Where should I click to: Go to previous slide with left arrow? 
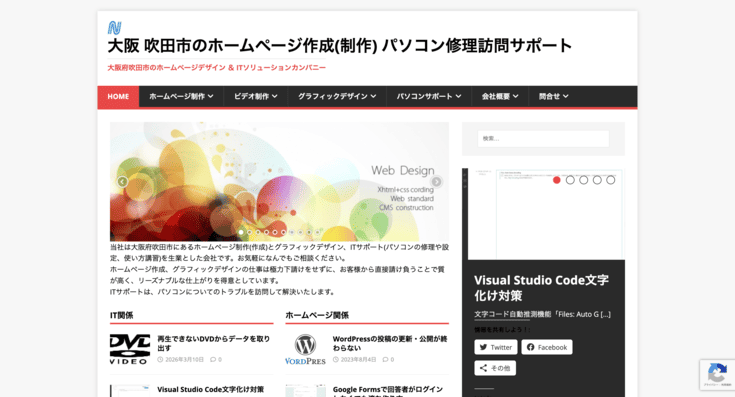tap(122, 182)
